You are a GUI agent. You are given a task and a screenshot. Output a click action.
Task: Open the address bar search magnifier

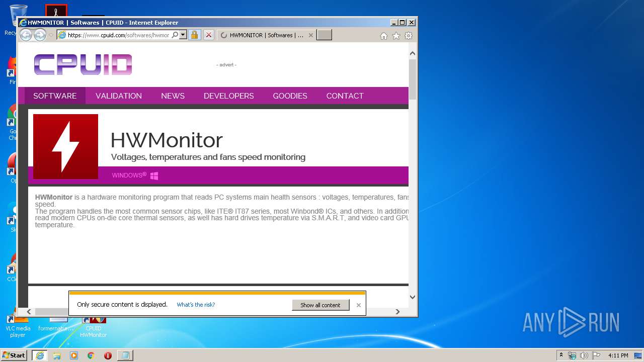tap(175, 35)
